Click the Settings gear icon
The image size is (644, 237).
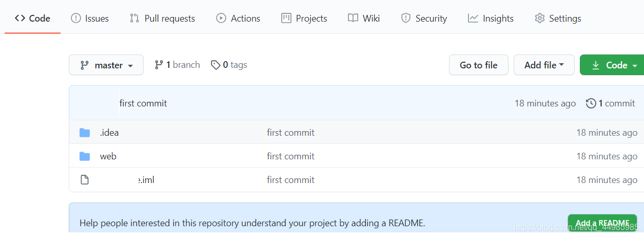pos(539,19)
